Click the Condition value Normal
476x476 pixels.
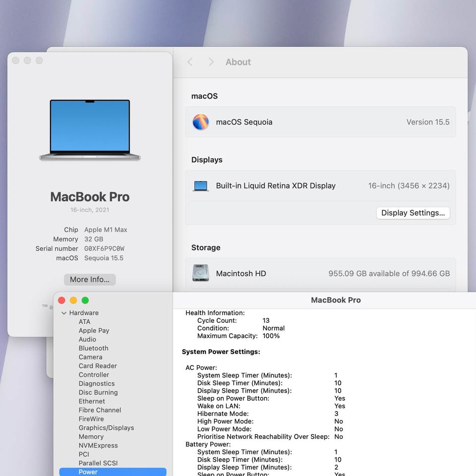(x=274, y=328)
